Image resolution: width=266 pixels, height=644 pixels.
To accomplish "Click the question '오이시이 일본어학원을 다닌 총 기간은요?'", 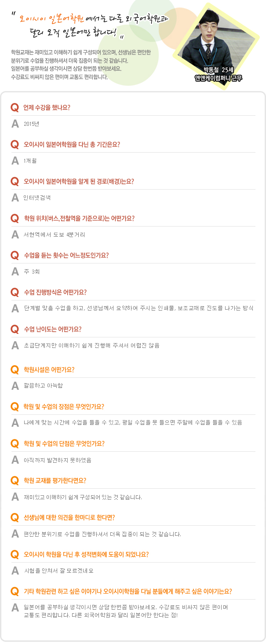I will (x=72, y=144).
